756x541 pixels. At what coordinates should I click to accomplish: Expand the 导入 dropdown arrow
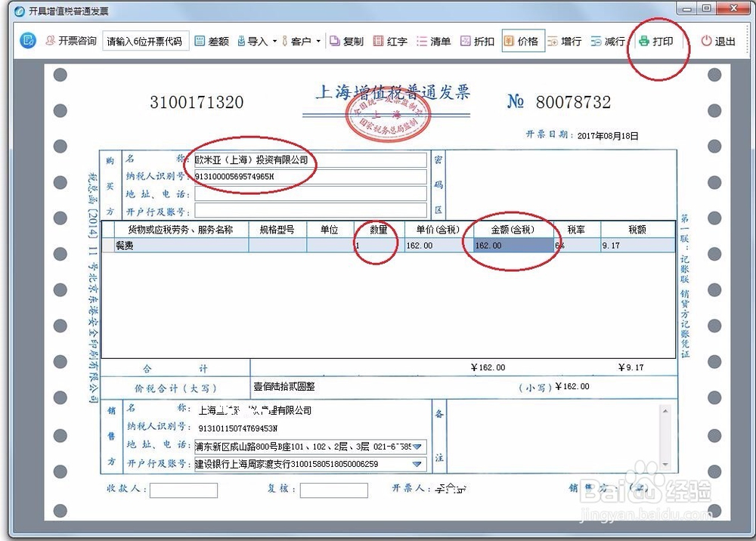[x=275, y=42]
